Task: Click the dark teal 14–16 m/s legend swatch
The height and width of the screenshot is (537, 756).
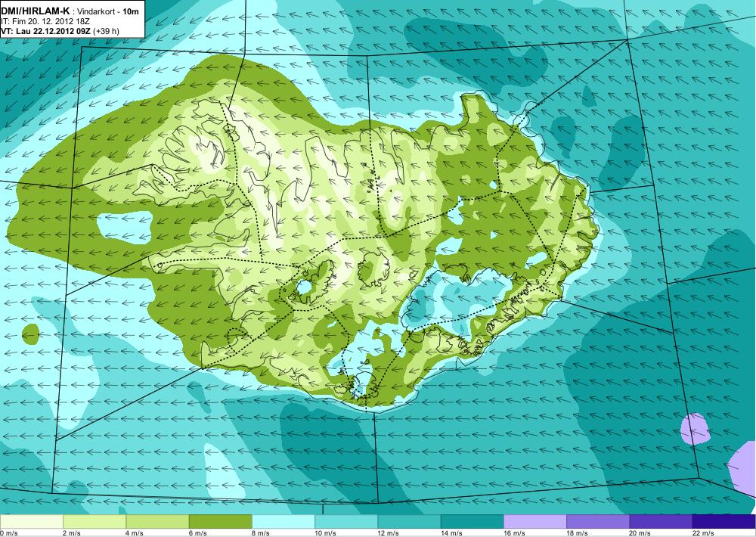Action: click(x=472, y=521)
